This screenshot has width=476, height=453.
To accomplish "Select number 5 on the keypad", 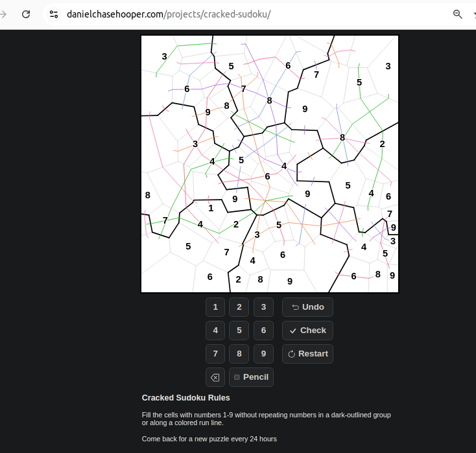I will point(239,331).
